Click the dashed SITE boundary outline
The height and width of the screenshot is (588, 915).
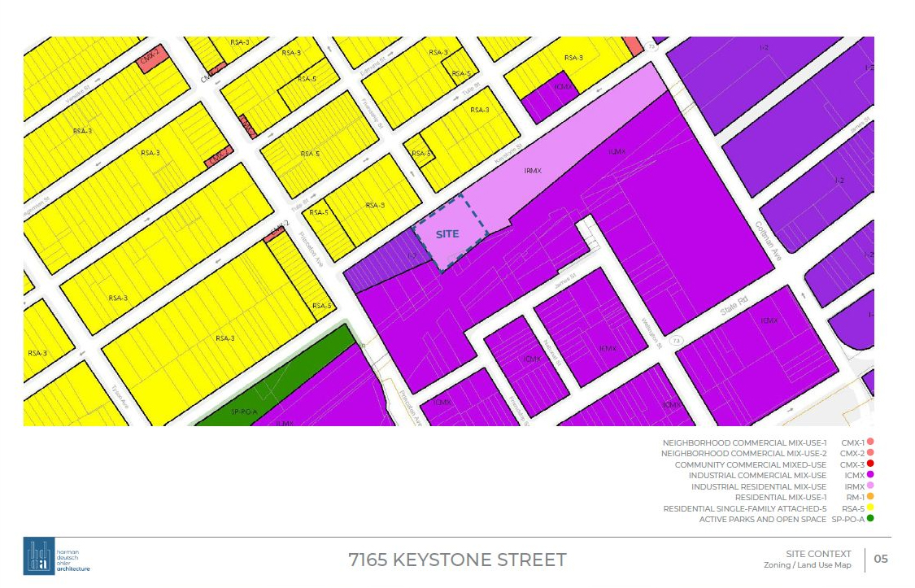point(450,233)
